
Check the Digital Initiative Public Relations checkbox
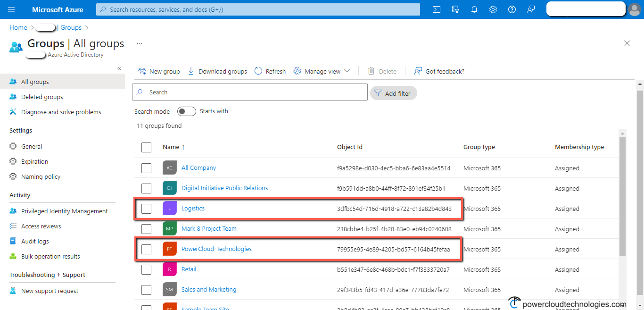click(147, 188)
